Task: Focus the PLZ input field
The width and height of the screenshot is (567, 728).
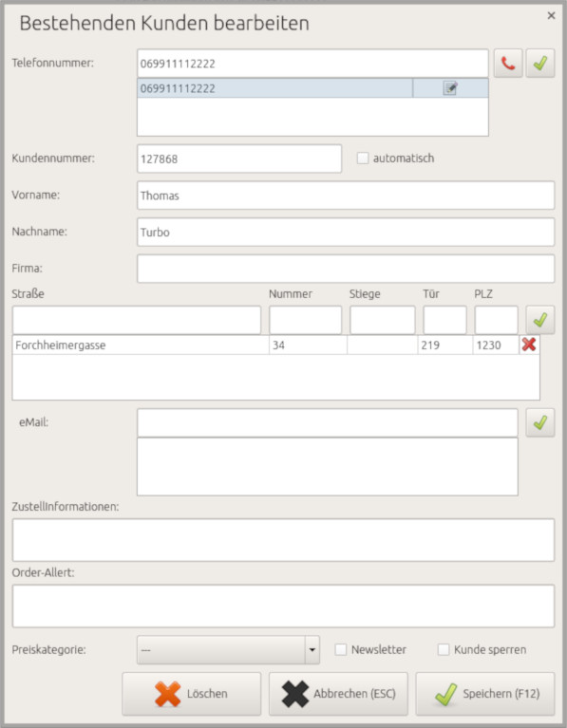Action: pyautogui.click(x=497, y=320)
